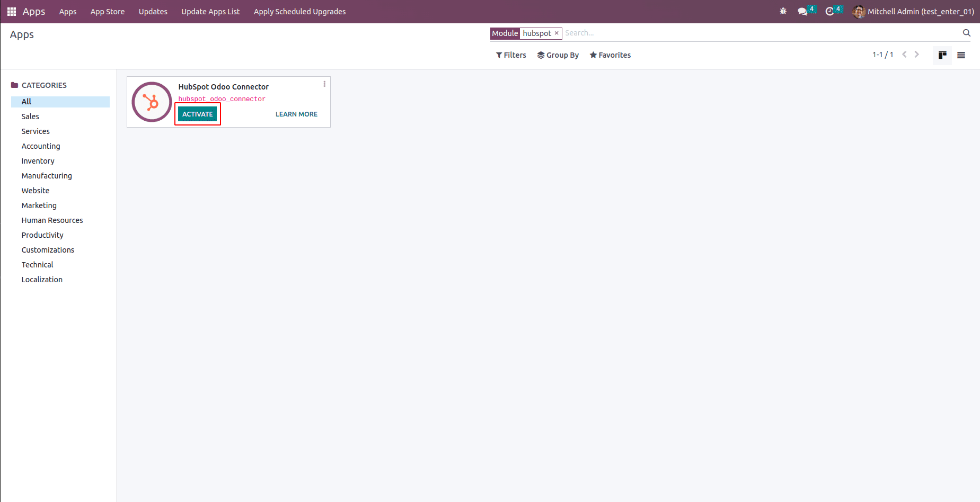Click Apply Scheduled Upgrades menu
Screen dimensions: 980x502
tap(299, 12)
